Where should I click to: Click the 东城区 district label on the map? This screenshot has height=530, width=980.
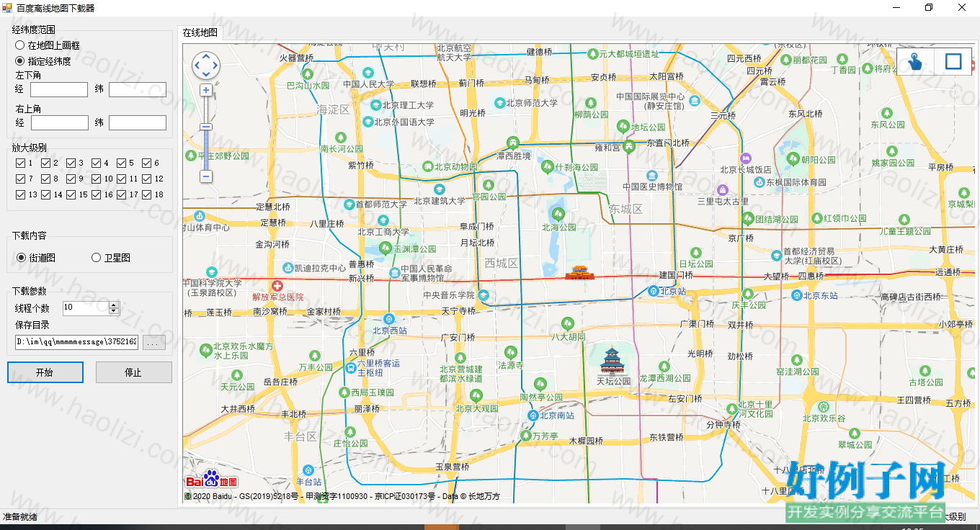click(625, 209)
